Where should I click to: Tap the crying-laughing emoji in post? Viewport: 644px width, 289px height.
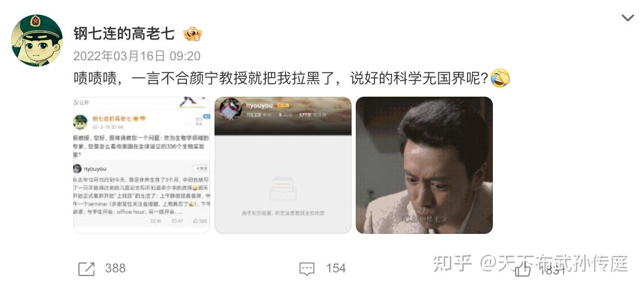click(500, 78)
